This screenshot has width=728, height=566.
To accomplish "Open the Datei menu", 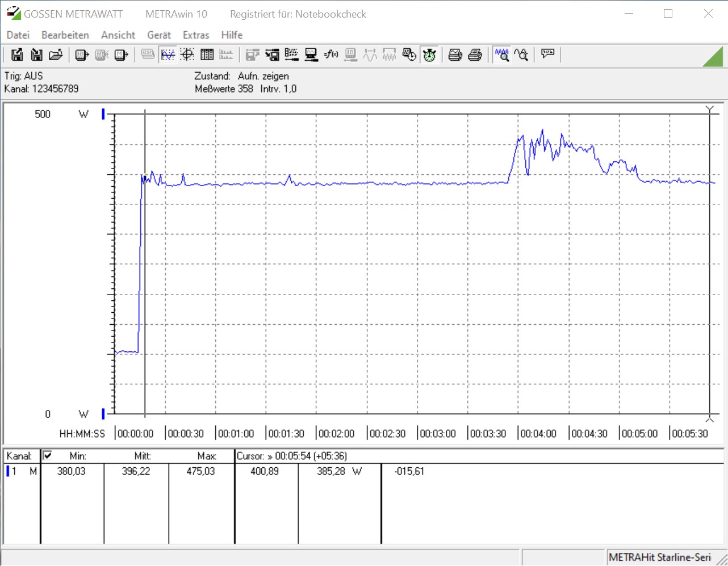I will tap(18, 35).
